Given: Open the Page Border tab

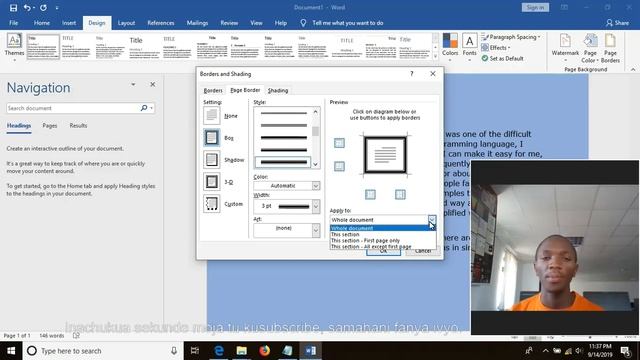Looking at the screenshot, I should [245, 90].
